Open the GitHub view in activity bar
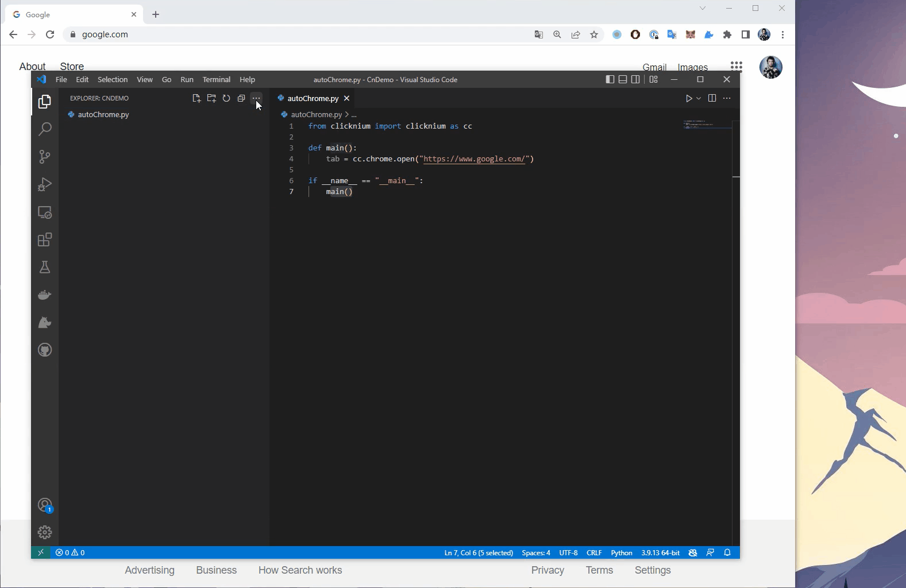 coord(45,350)
